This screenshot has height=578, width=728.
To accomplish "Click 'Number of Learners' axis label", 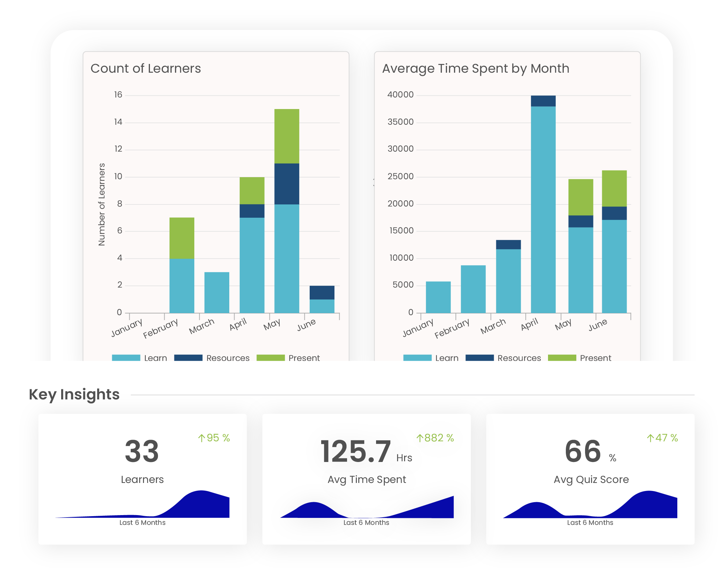I will pyautogui.click(x=102, y=204).
